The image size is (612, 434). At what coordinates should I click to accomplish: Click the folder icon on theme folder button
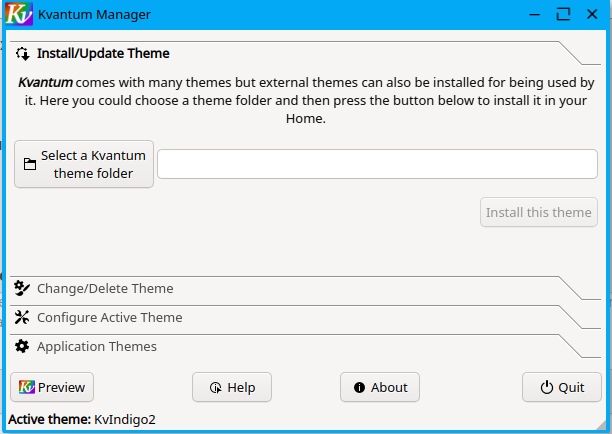(x=30, y=164)
